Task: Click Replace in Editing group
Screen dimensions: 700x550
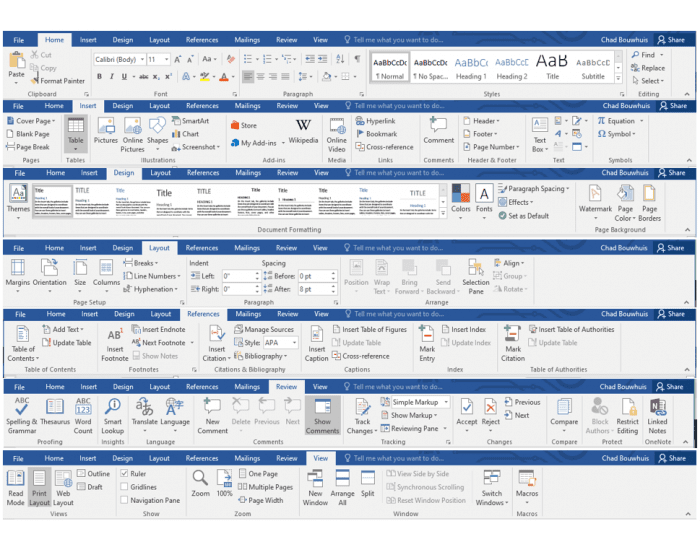Action: (x=648, y=68)
